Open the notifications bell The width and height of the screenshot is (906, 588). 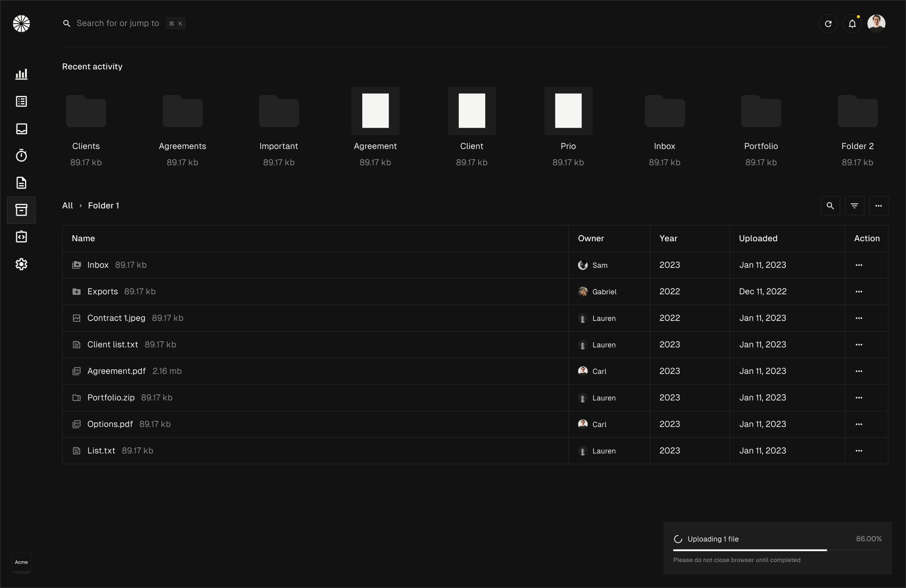coord(852,24)
